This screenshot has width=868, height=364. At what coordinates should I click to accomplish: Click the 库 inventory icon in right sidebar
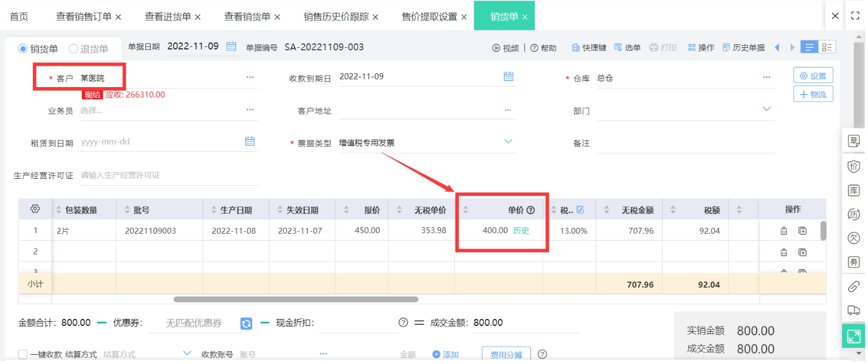(x=853, y=190)
